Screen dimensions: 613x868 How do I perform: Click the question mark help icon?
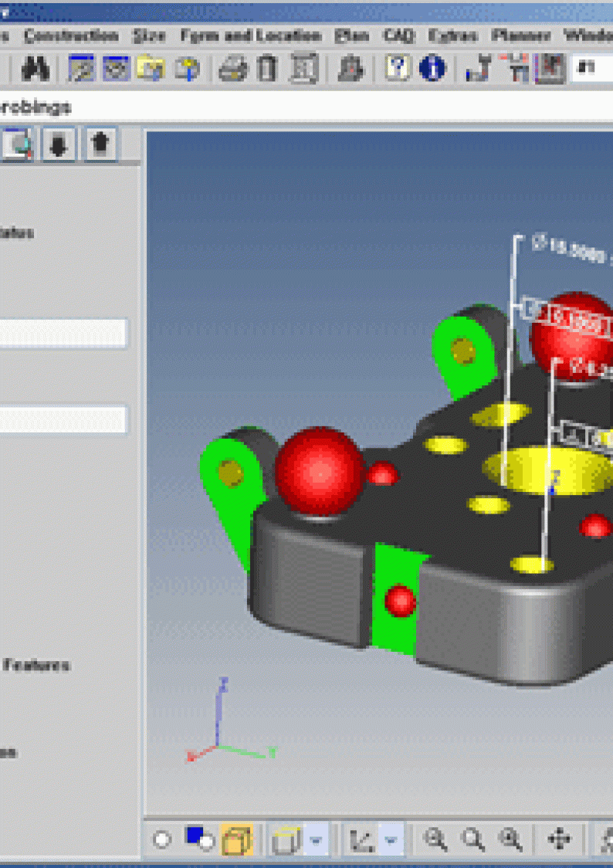tap(398, 69)
